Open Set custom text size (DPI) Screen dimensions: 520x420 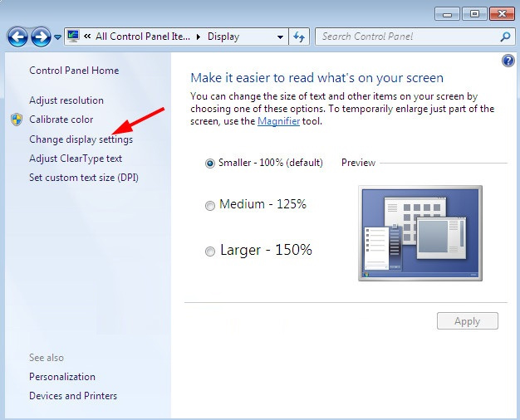point(84,178)
